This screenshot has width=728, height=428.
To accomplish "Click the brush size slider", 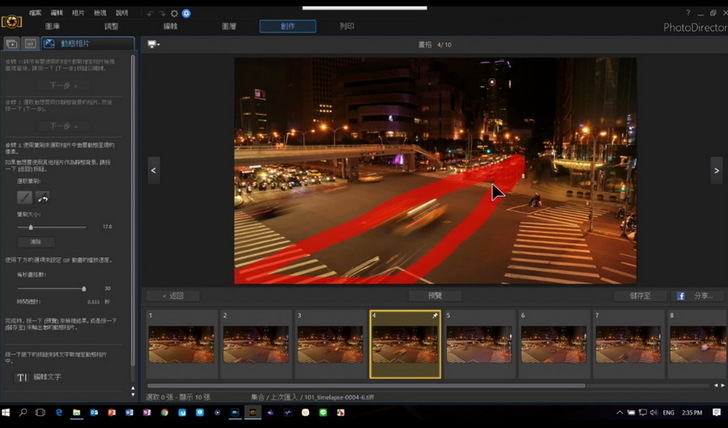I will [x=30, y=227].
